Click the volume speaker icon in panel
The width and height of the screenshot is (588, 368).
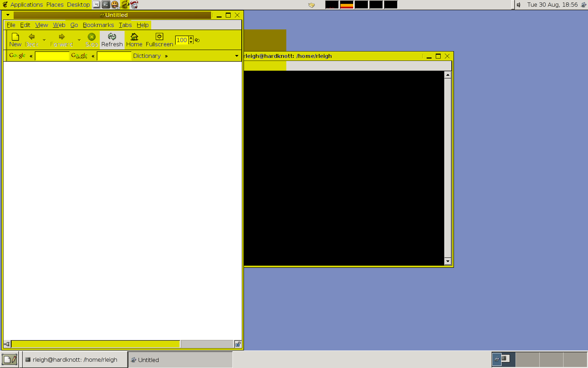pyautogui.click(x=519, y=5)
